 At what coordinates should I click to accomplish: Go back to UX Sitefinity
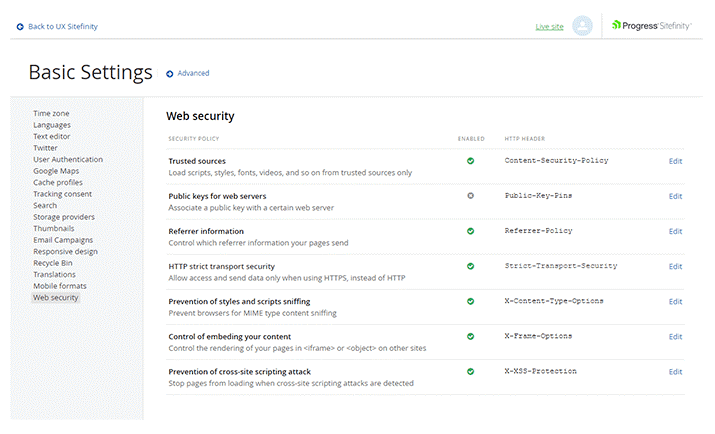(58, 26)
